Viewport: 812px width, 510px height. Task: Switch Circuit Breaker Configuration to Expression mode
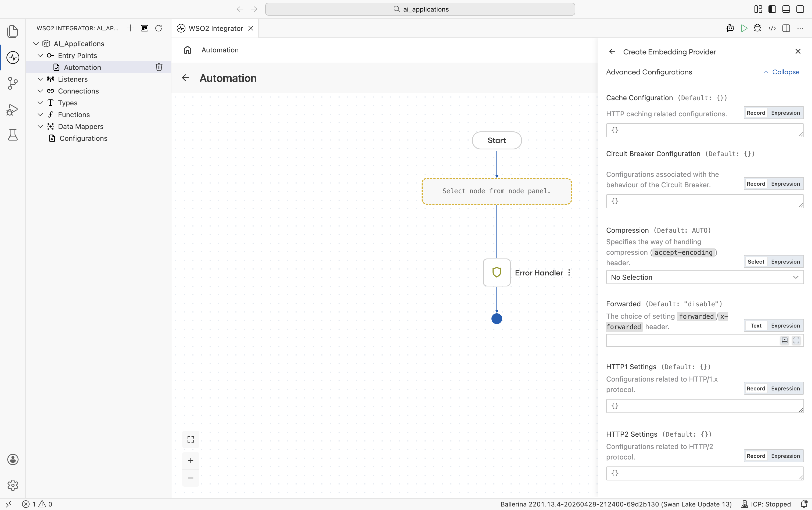click(785, 184)
